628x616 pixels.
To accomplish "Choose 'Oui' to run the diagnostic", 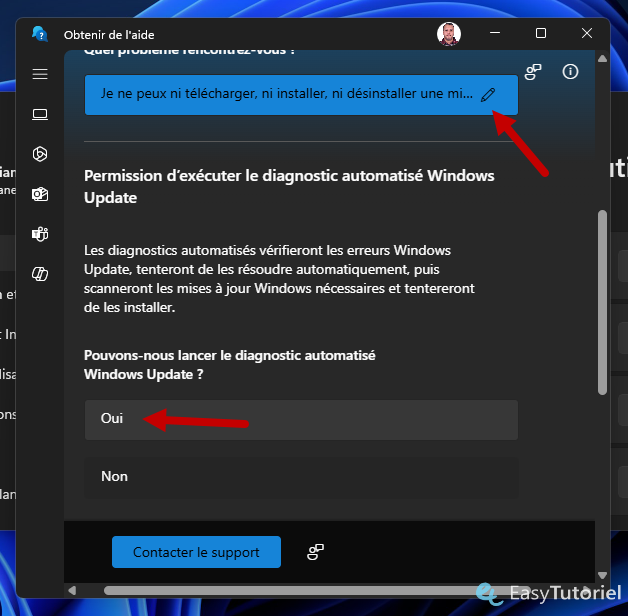I will [x=301, y=420].
